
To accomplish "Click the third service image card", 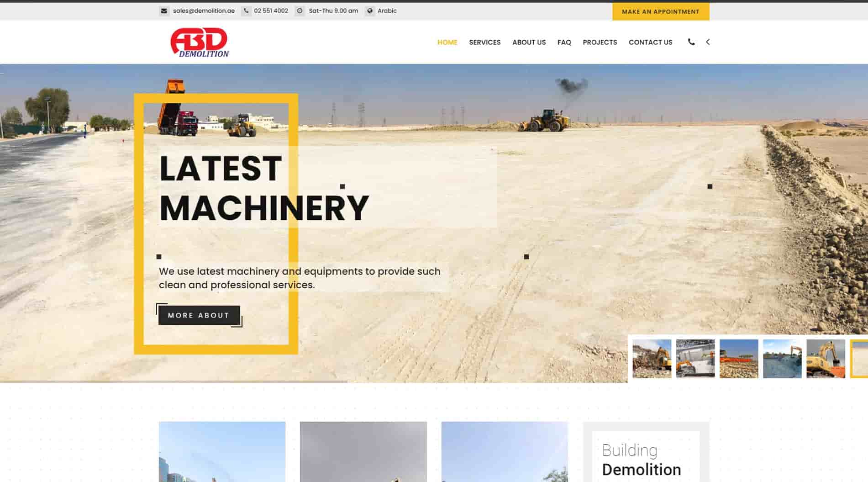I will point(505,452).
